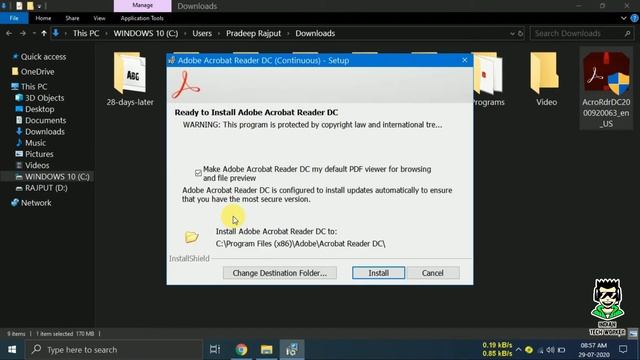Click Users breadcrumb segment

pyautogui.click(x=202, y=33)
